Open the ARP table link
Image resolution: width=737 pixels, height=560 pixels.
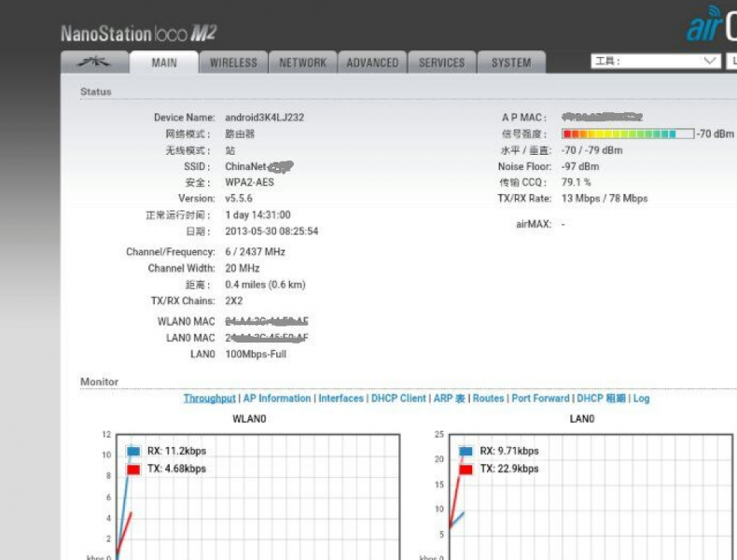449,399
